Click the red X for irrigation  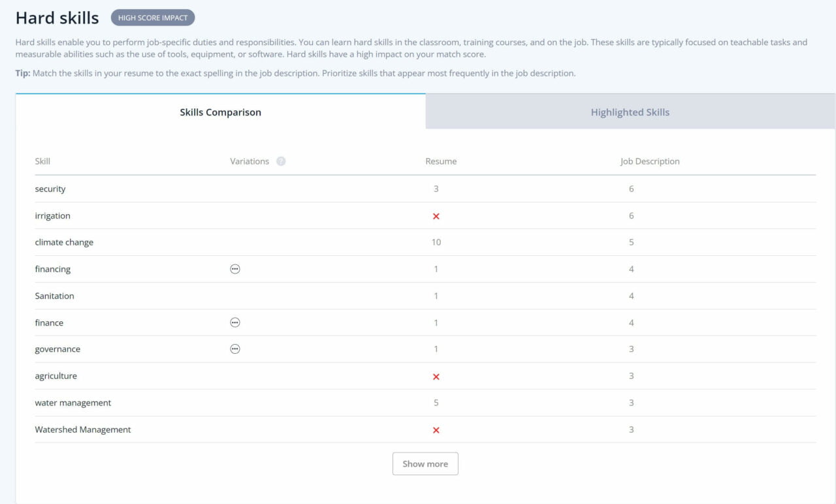click(436, 216)
